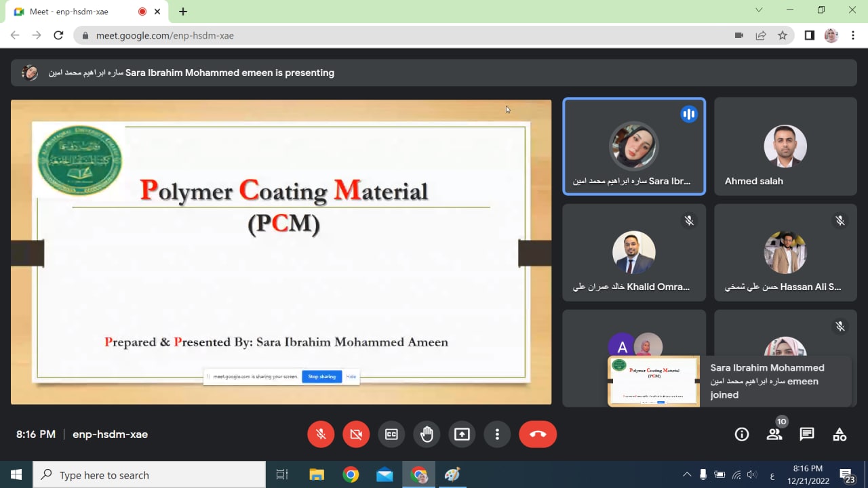The height and width of the screenshot is (488, 868).
Task: Enable closed captions in the meeting
Action: point(391,434)
